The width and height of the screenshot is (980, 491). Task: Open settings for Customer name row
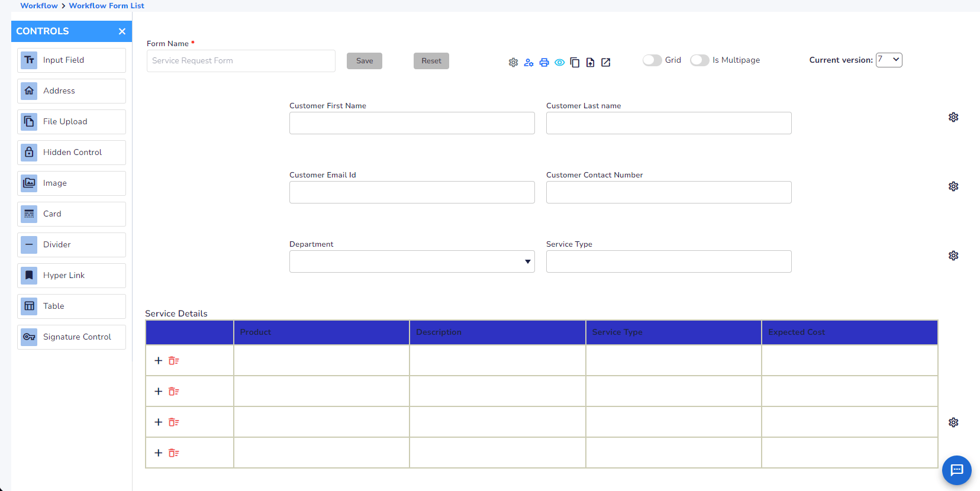[x=953, y=117]
